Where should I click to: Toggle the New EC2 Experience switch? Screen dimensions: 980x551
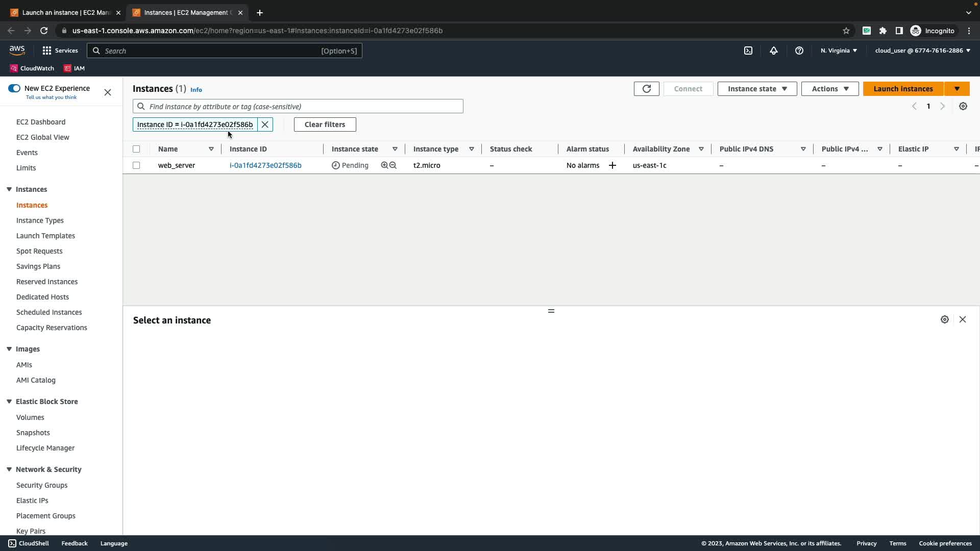tap(14, 88)
